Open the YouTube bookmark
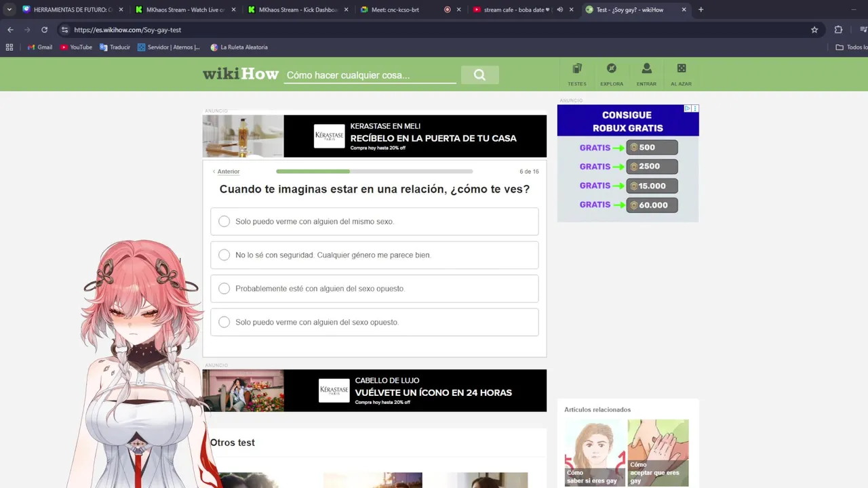 (x=77, y=47)
